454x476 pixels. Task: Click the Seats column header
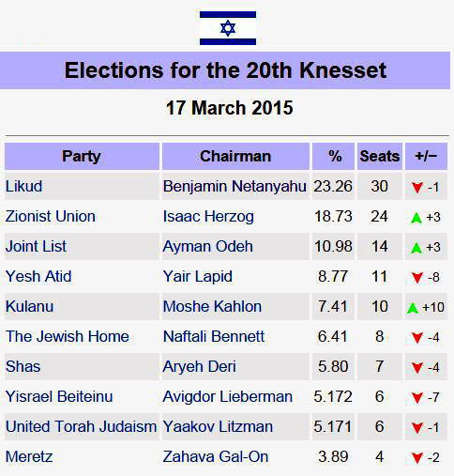coord(380,157)
